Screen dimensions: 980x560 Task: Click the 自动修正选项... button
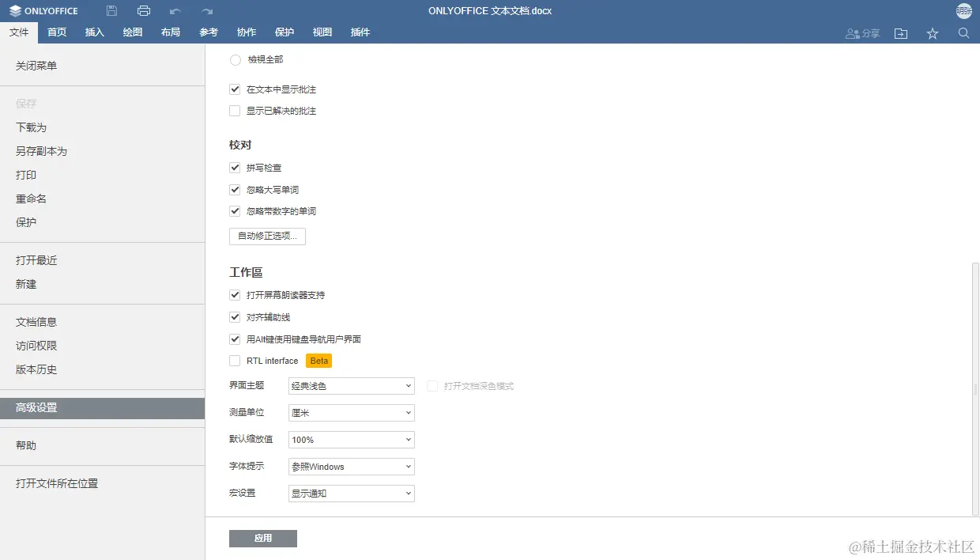[267, 236]
